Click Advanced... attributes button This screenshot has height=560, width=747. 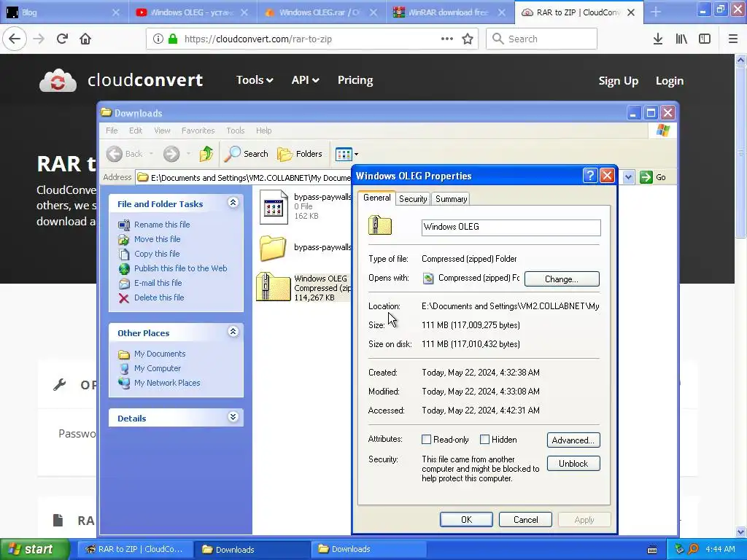pos(573,440)
